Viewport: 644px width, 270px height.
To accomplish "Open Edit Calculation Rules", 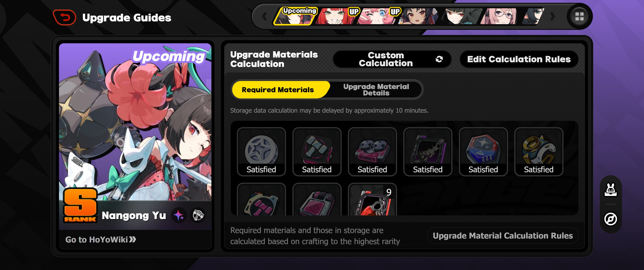I will coord(519,59).
